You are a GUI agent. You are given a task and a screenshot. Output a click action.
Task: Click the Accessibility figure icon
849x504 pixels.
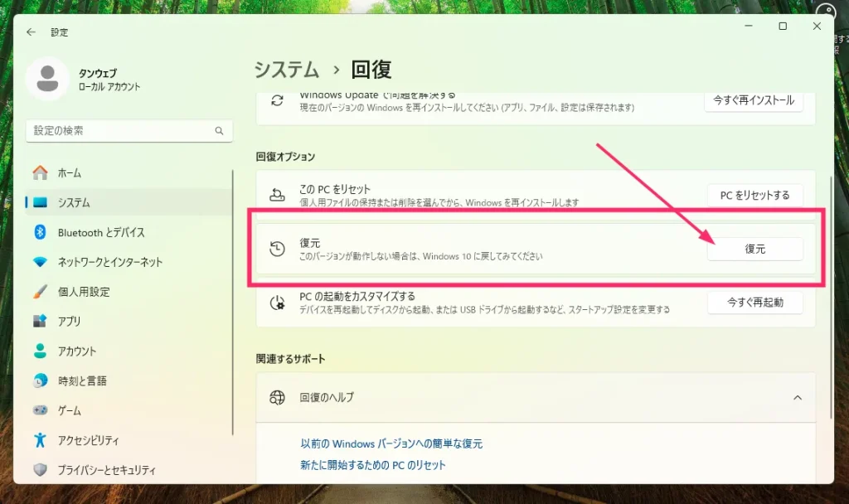pyautogui.click(x=40, y=440)
